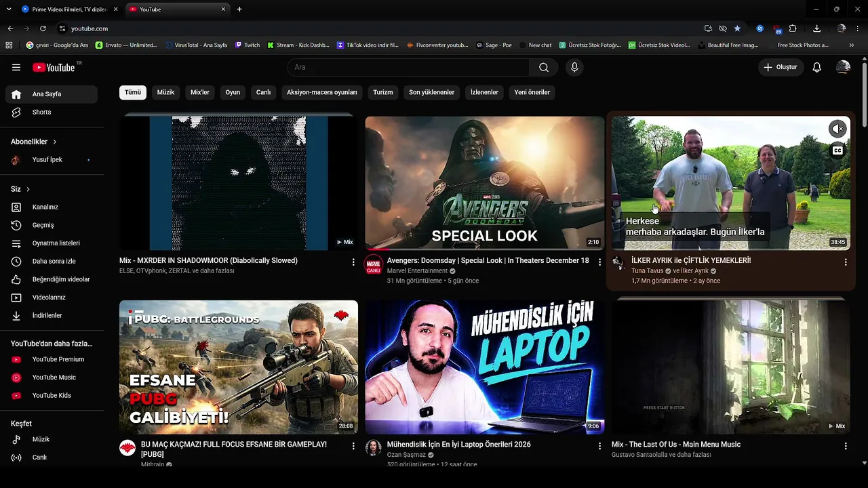Open options for the Avengers: Doomsday video

pos(599,262)
